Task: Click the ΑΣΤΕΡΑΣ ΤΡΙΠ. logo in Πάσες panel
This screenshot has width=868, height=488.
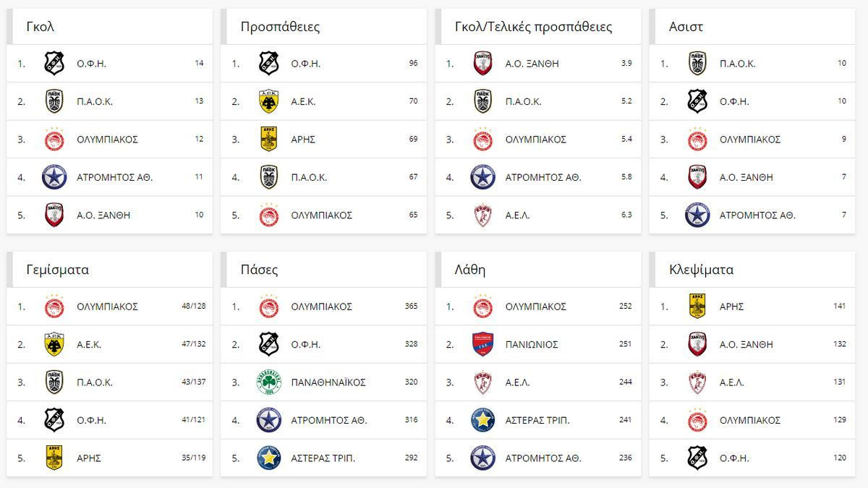Action: coord(268,458)
